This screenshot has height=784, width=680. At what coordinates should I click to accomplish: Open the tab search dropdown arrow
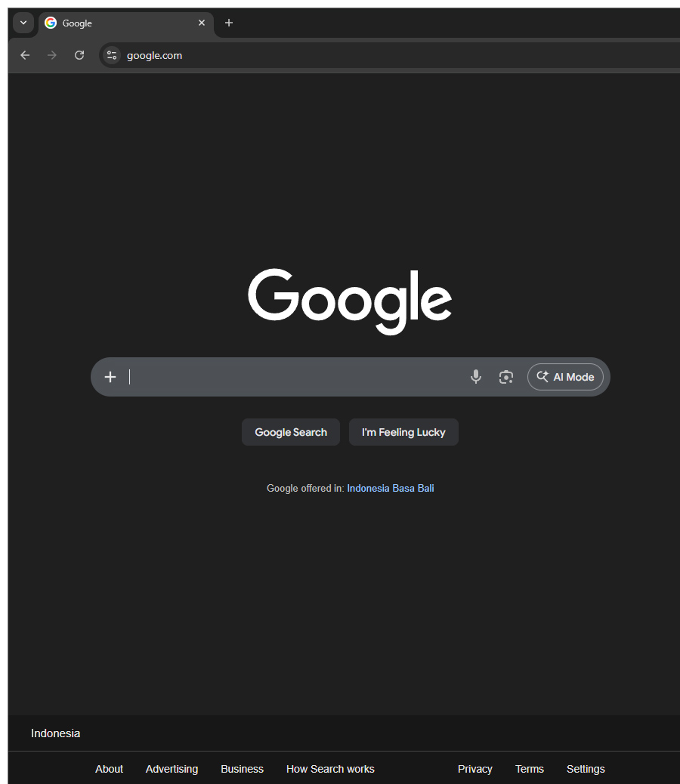coord(23,23)
